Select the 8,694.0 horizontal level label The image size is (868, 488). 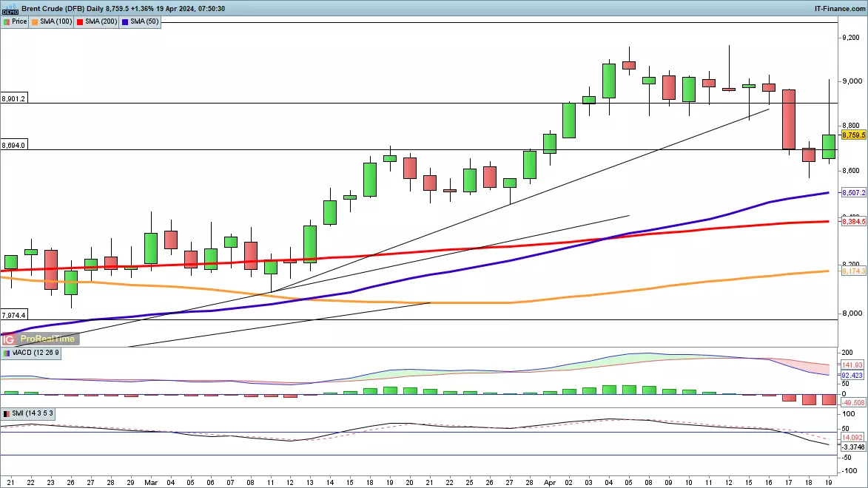pyautogui.click(x=13, y=146)
